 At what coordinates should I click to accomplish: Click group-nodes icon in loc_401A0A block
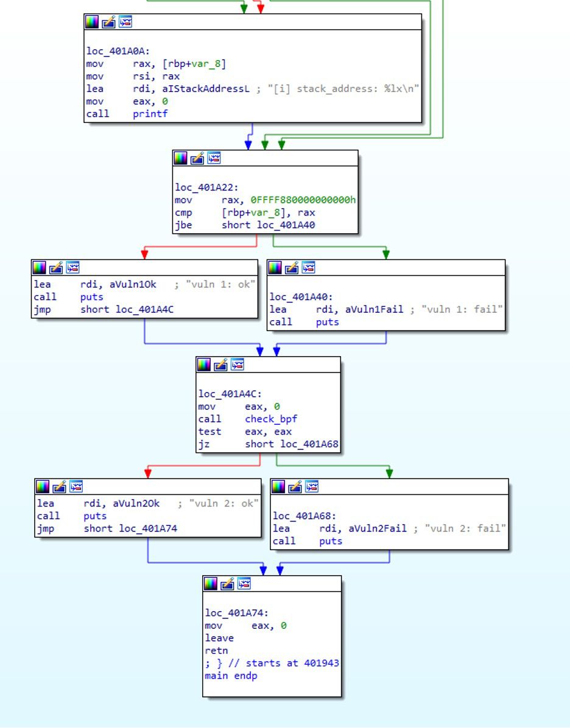(125, 22)
